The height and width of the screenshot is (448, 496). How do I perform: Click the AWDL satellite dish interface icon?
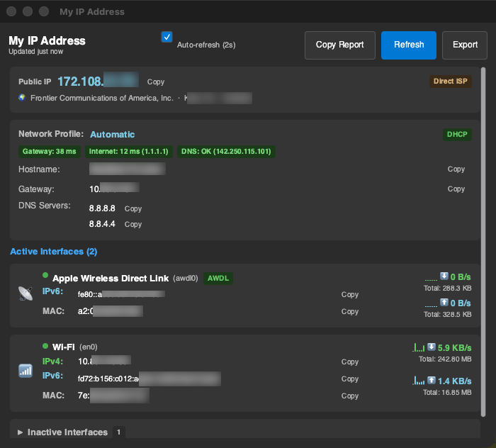click(26, 293)
